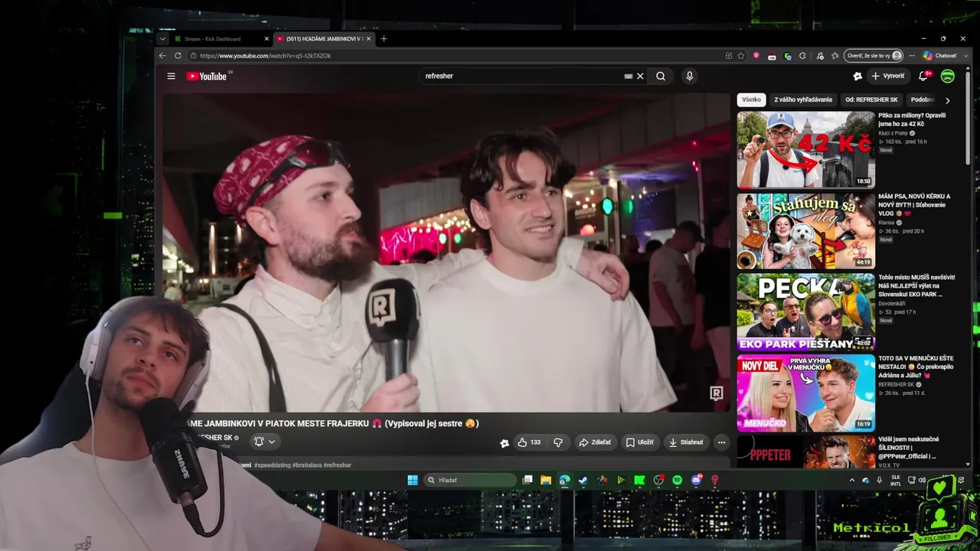Screen dimensions: 980x551
Task: Close the Kick Dashboard tab
Action: pyautogui.click(x=266, y=39)
